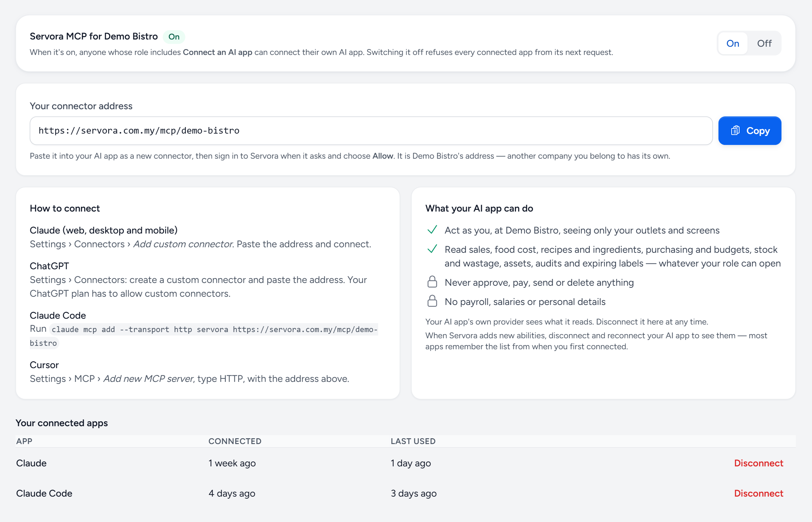Click the CONNECTED column header
Image resolution: width=812 pixels, height=522 pixels.
click(235, 441)
